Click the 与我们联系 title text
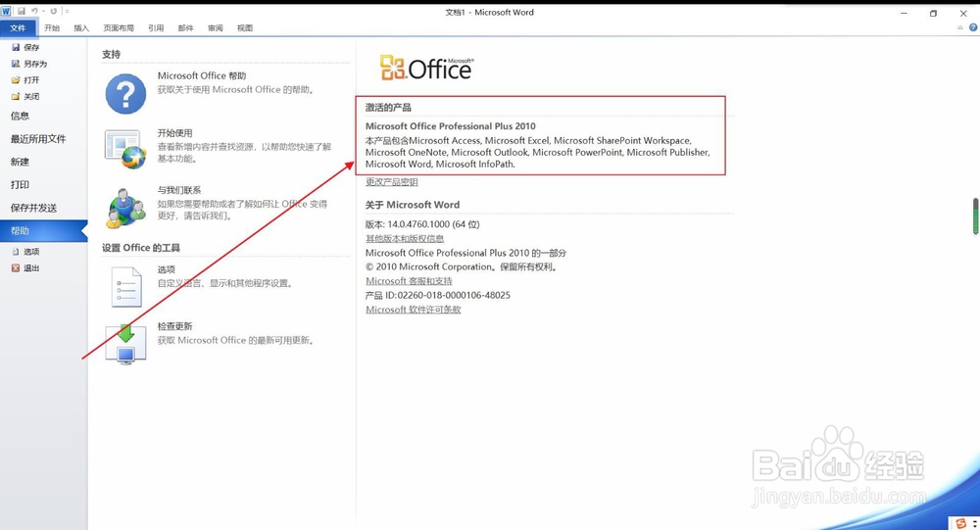The height and width of the screenshot is (530, 980). coord(179,190)
